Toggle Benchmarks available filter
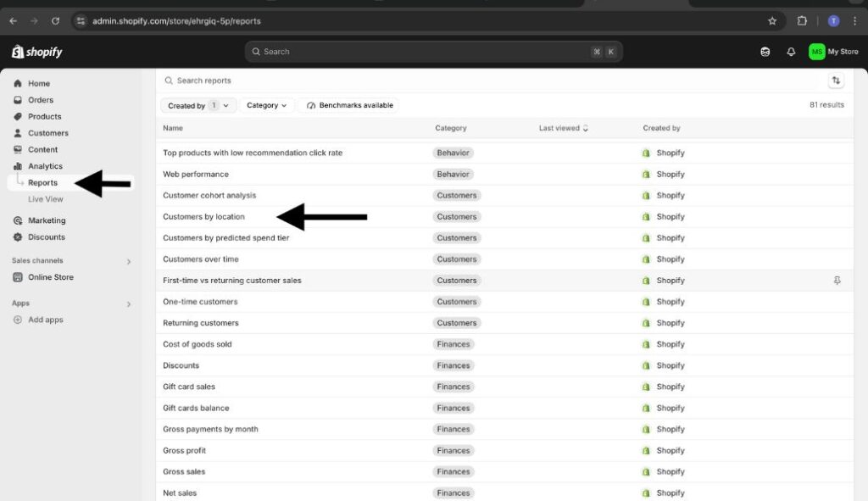The width and height of the screenshot is (868, 501). click(x=349, y=106)
